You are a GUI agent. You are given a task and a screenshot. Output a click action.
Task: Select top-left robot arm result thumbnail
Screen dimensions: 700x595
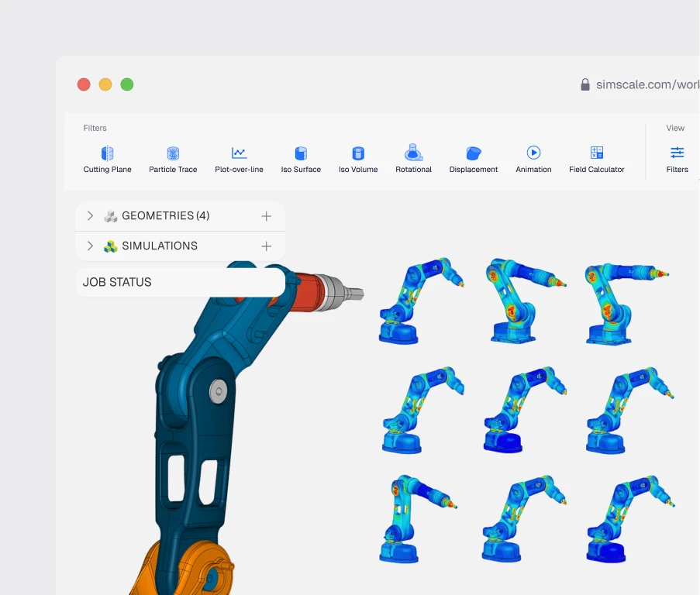(422, 301)
